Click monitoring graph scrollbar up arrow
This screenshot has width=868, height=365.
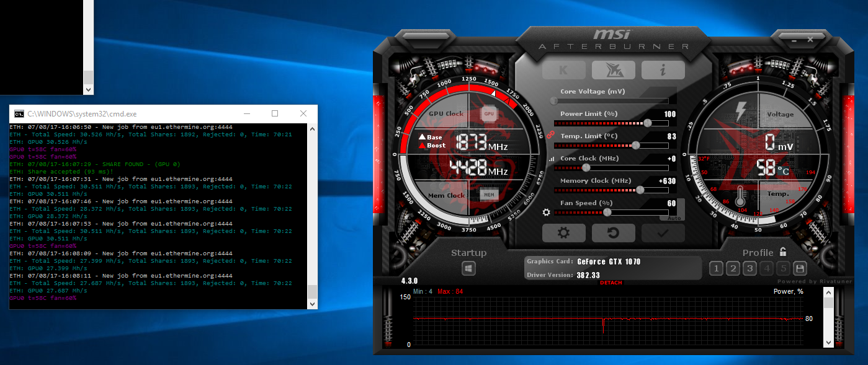click(x=828, y=293)
